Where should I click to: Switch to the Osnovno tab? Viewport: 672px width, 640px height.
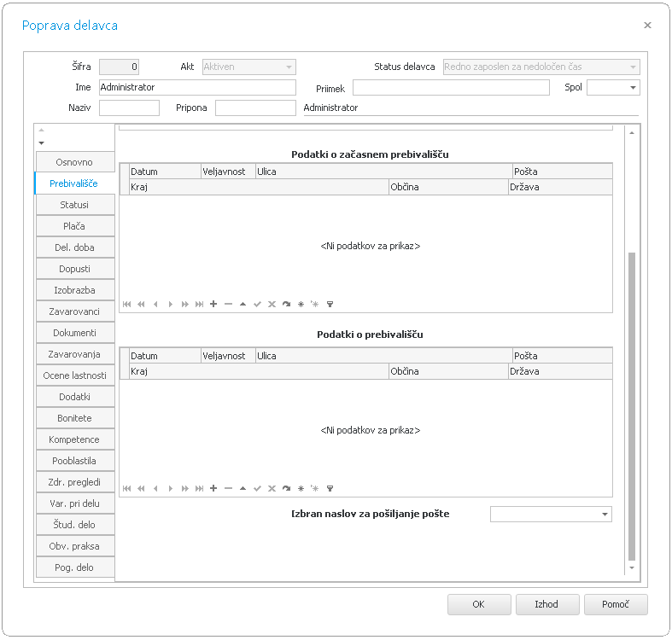[75, 162]
